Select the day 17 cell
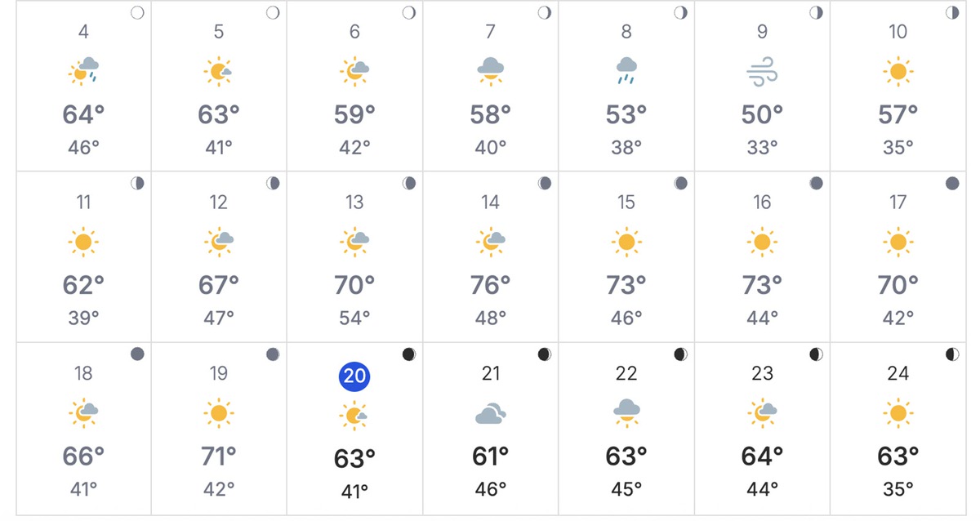 pyautogui.click(x=898, y=257)
